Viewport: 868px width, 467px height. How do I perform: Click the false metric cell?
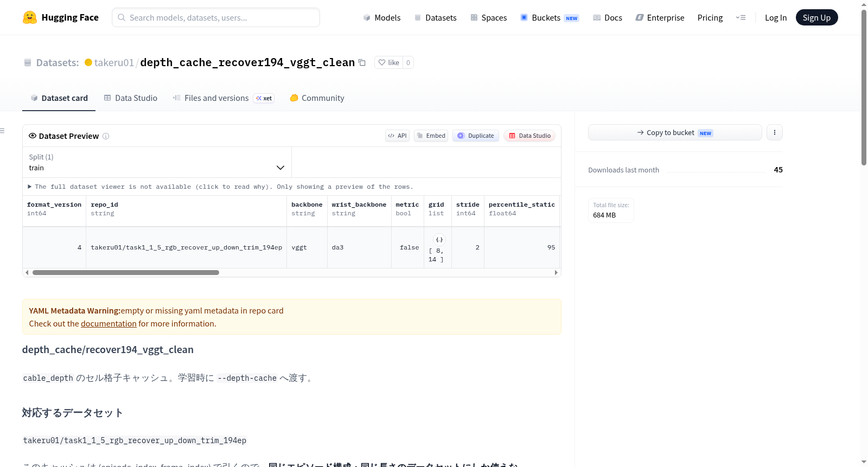(407, 247)
